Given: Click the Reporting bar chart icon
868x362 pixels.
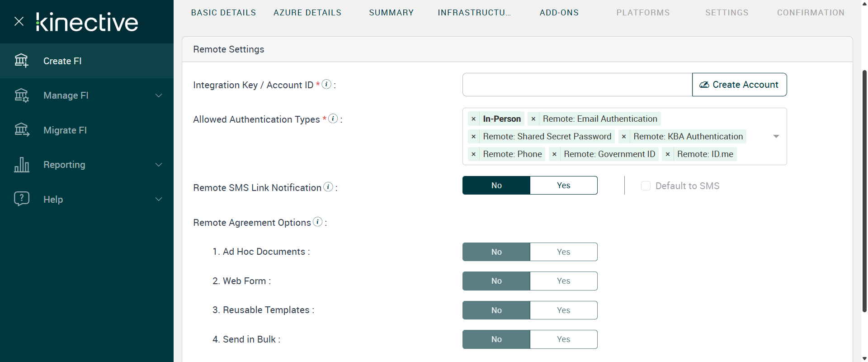Looking at the screenshot, I should (x=21, y=165).
